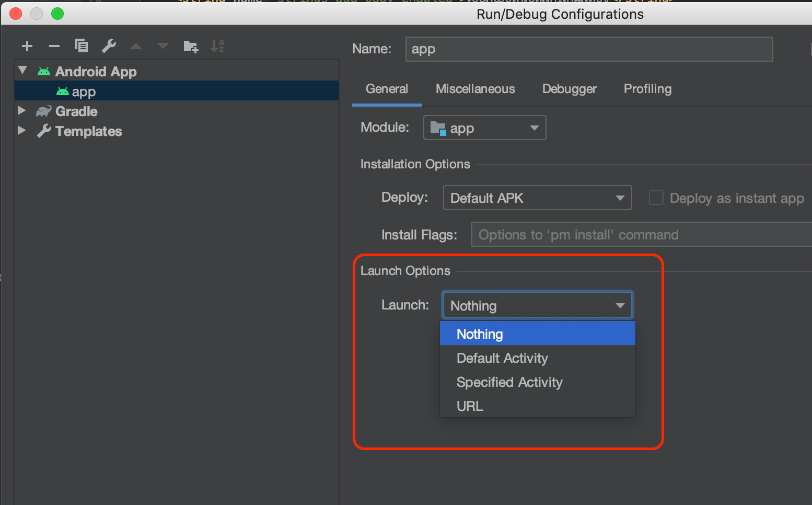Click the Gradle elephant icon in the sidebar
Viewport: 812px width, 505px height.
(x=43, y=111)
